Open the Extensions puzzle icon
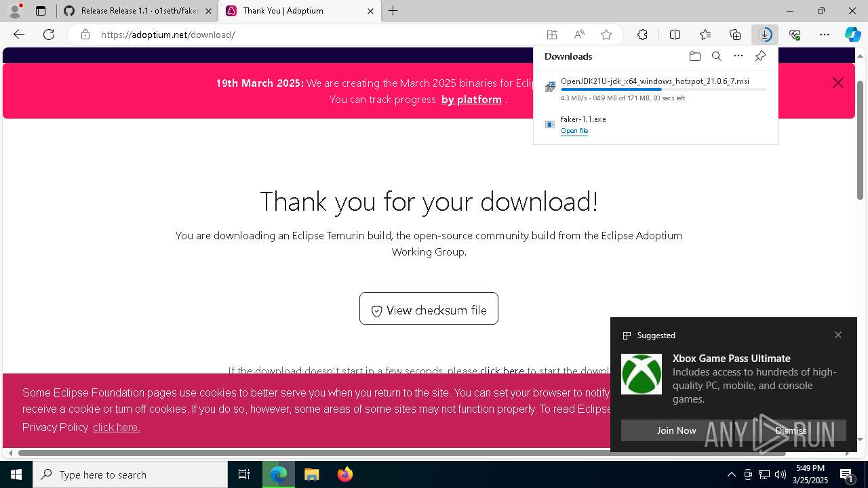This screenshot has width=868, height=488. coord(642,35)
